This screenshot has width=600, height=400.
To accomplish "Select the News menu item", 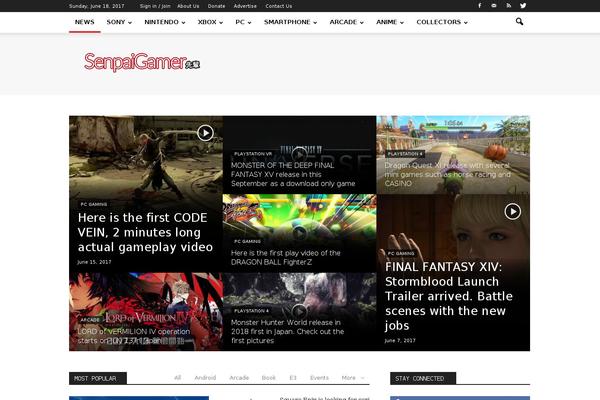I will point(85,22).
